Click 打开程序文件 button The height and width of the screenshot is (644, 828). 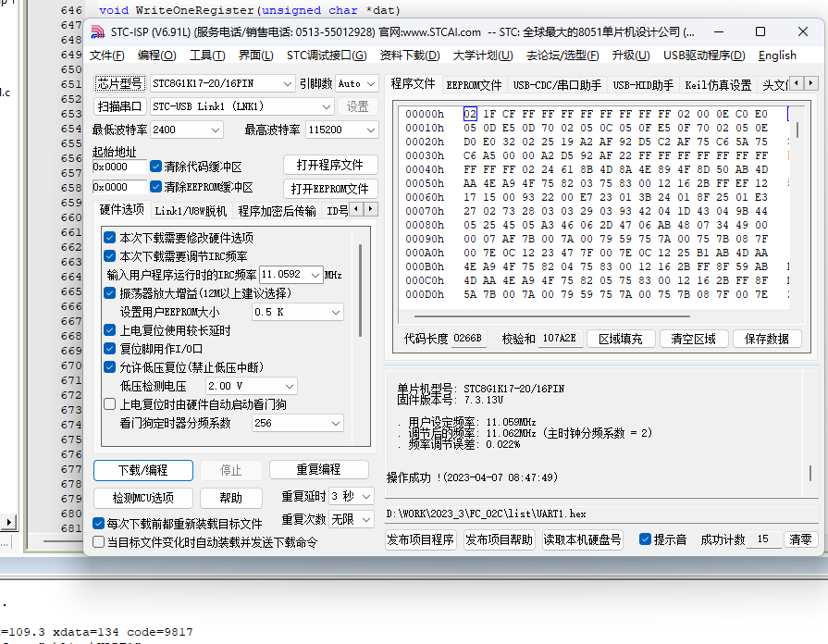pos(330,166)
